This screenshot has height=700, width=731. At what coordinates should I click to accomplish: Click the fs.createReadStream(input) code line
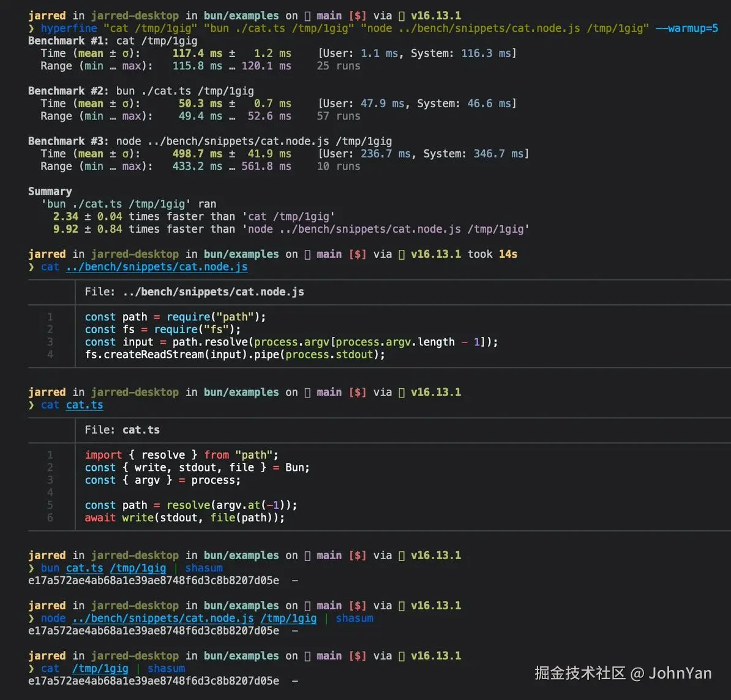pos(235,355)
